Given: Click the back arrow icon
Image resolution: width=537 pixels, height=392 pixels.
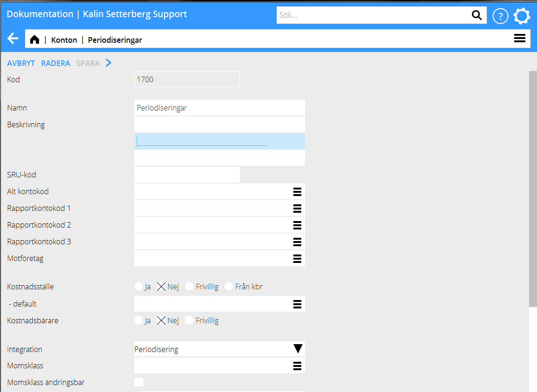Looking at the screenshot, I should pyautogui.click(x=13, y=39).
